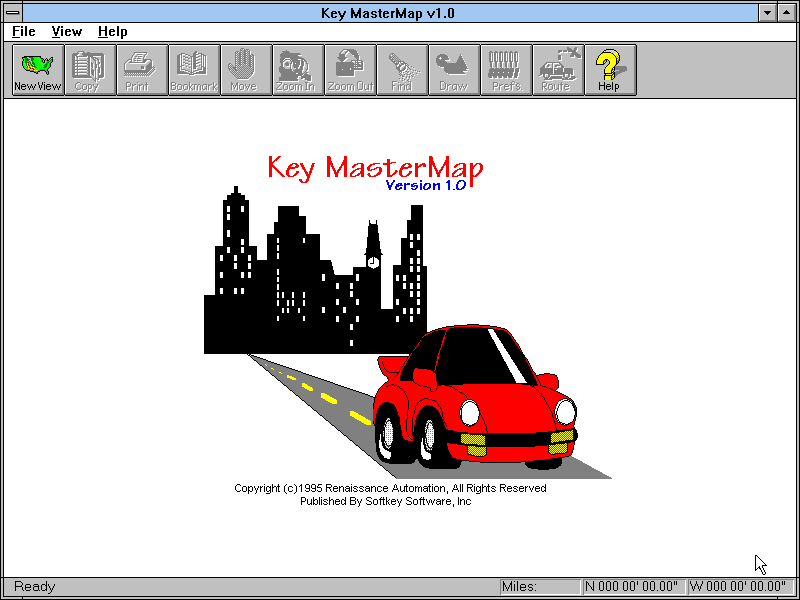This screenshot has width=800, height=600.
Task: Open the Help menu
Action: point(113,32)
